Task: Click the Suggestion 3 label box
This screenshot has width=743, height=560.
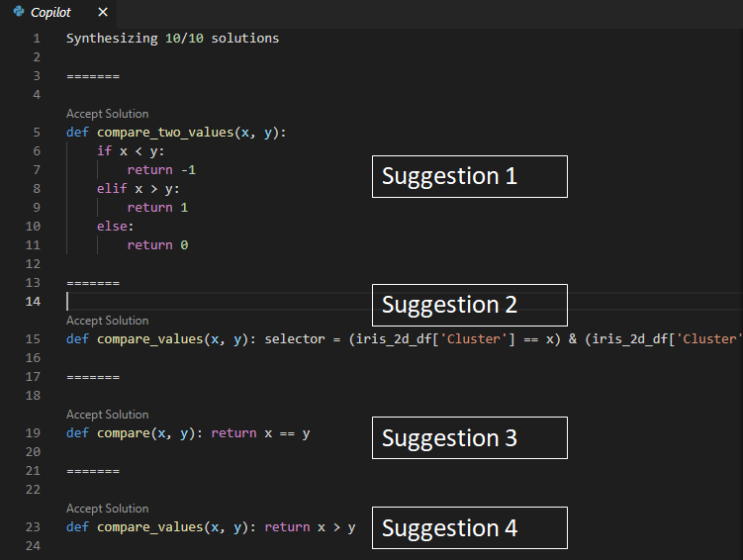Action: [469, 437]
